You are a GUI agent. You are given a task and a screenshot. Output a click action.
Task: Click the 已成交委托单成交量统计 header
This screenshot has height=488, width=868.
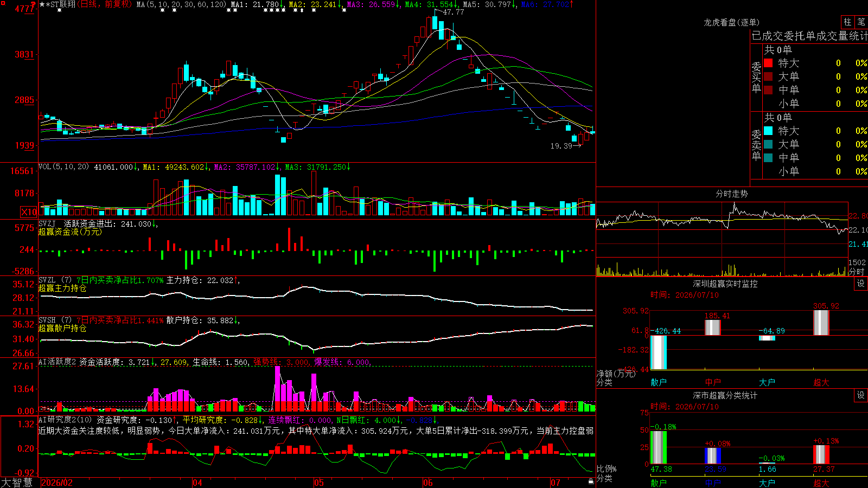[809, 36]
